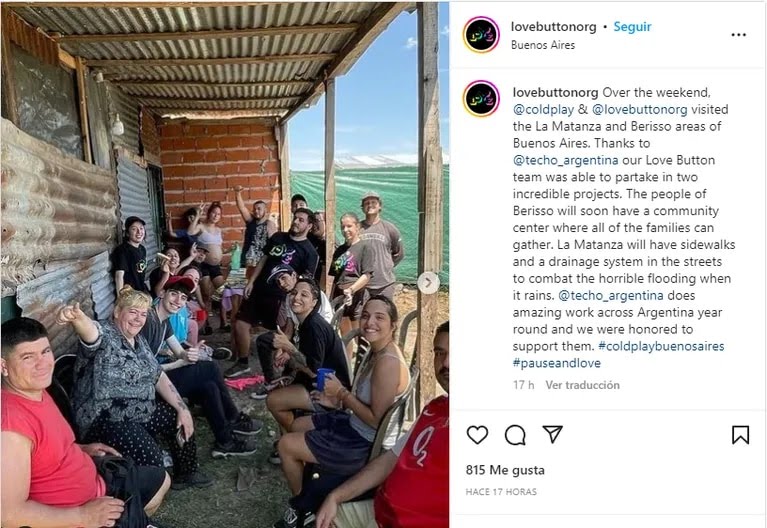
Task: Go to next photo with carousel arrow
Action: 429,283
